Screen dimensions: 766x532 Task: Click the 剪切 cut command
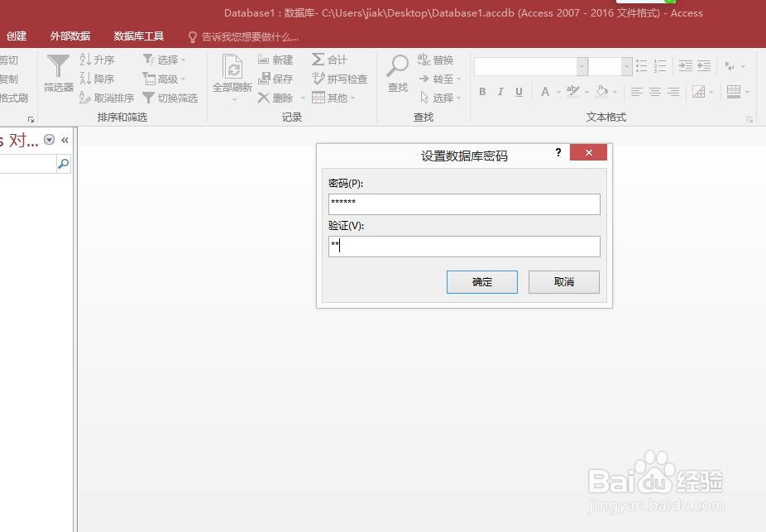click(x=8, y=60)
